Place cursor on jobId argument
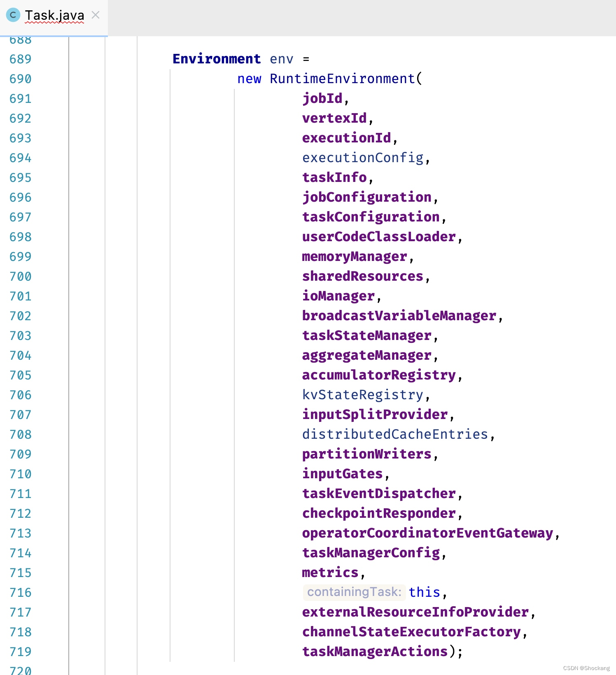This screenshot has width=616, height=675. [x=322, y=99]
